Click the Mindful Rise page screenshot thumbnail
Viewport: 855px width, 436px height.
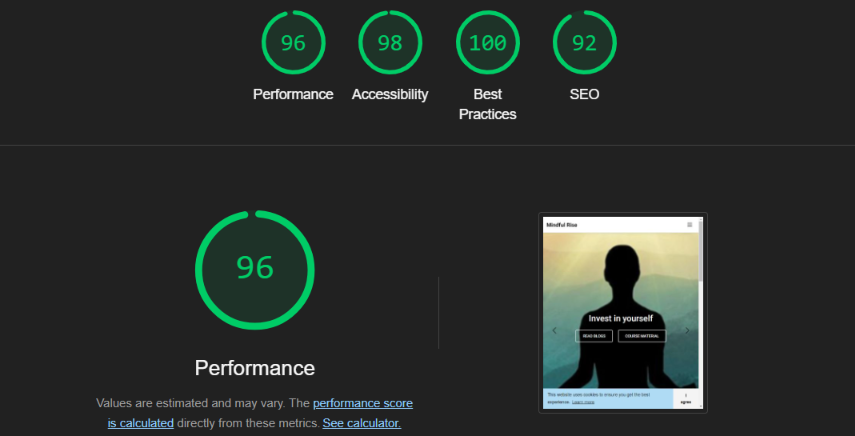pos(623,313)
